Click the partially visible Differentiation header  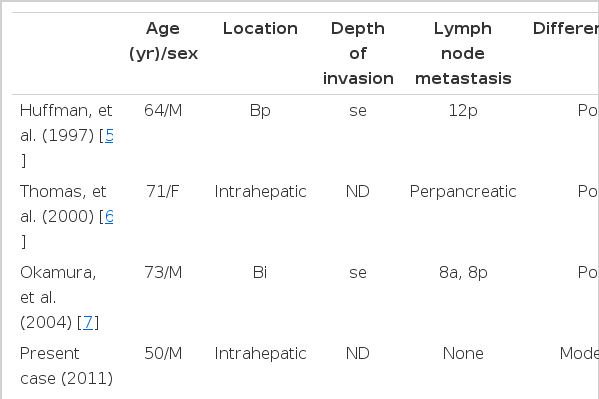click(566, 29)
